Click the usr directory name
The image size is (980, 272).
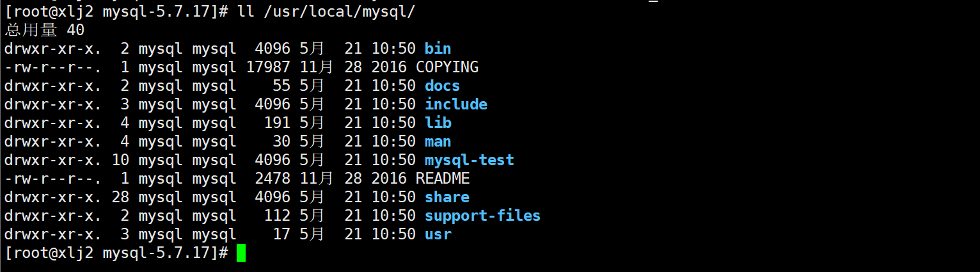438,234
